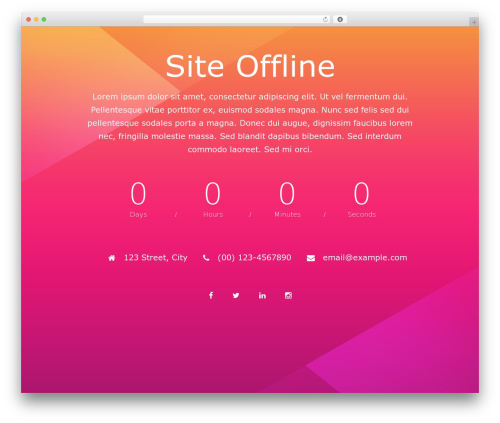Click the Days countdown label
Image resolution: width=500 pixels, height=423 pixels.
[x=138, y=214]
